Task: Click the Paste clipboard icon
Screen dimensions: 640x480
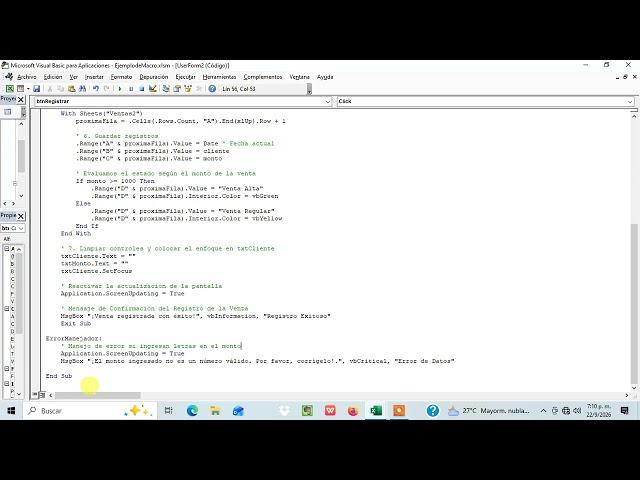Action: tap(71, 89)
